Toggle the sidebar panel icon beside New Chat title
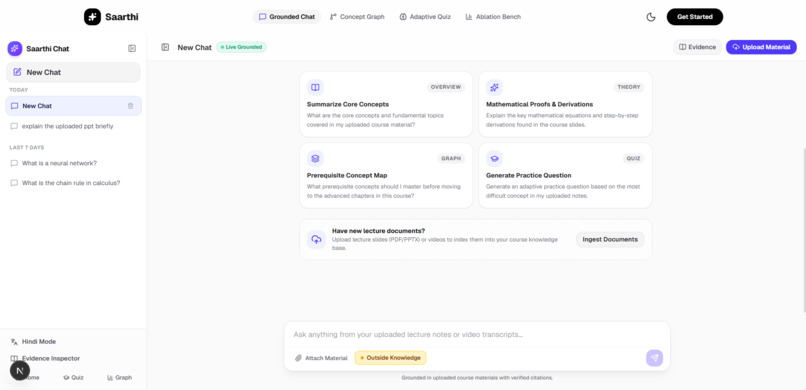This screenshot has height=390, width=806. click(x=165, y=47)
